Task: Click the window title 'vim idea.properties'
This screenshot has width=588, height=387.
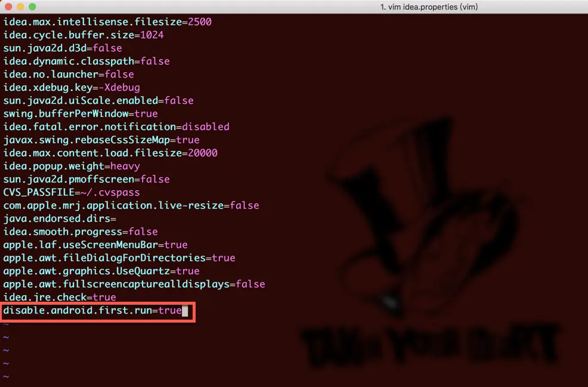Action: (x=429, y=7)
